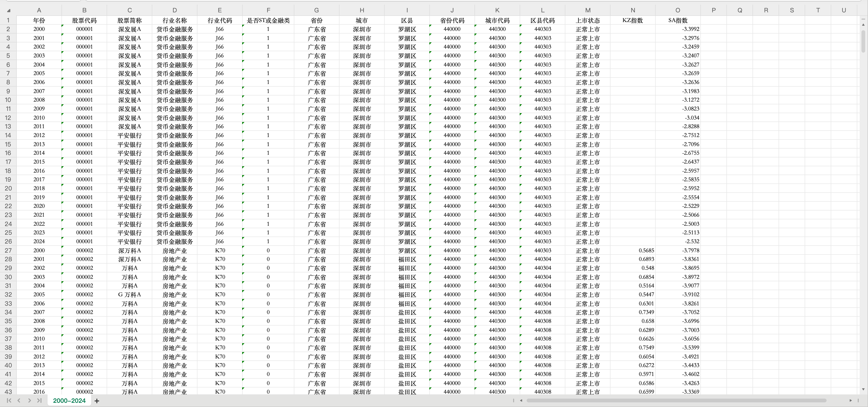Select column F header
868x407 pixels.
(268, 10)
